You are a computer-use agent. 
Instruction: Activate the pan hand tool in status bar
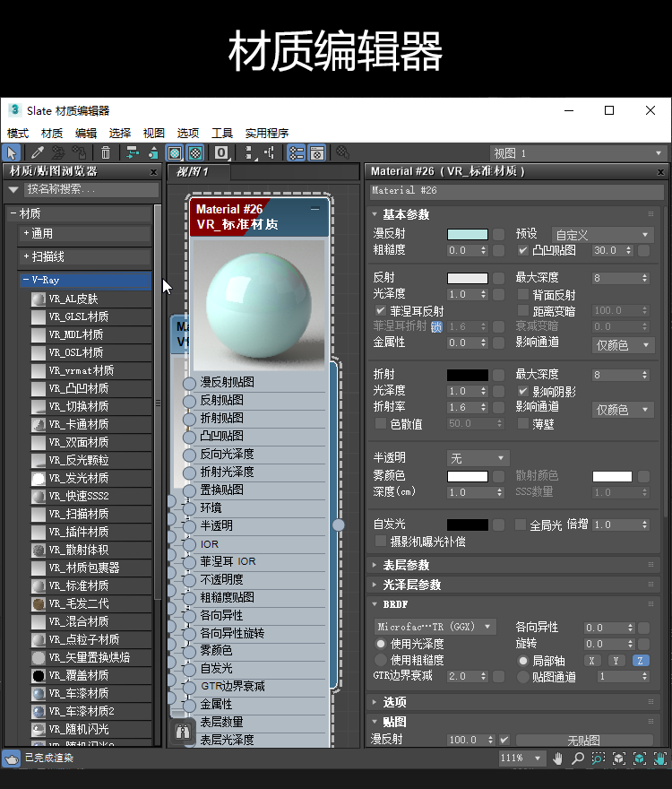tap(557, 759)
